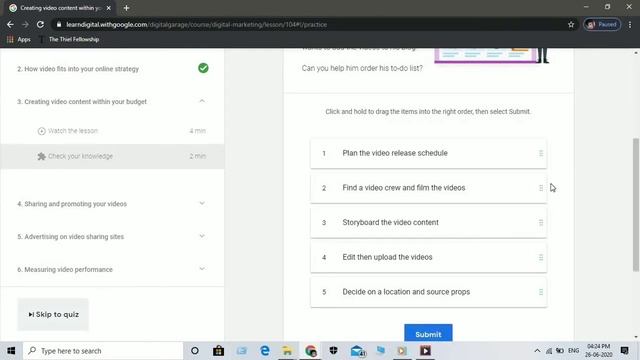Click the ENG language indicator
The height and width of the screenshot is (360, 640).
tap(573, 351)
